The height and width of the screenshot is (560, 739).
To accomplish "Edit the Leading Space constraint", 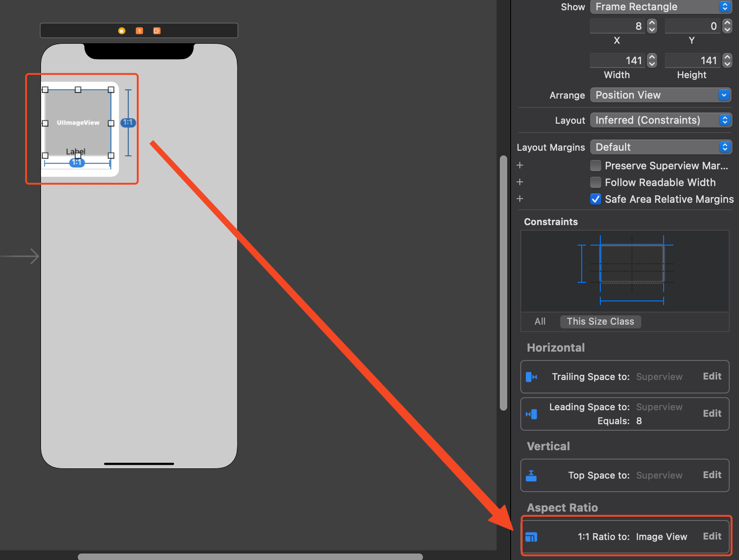I will (712, 413).
